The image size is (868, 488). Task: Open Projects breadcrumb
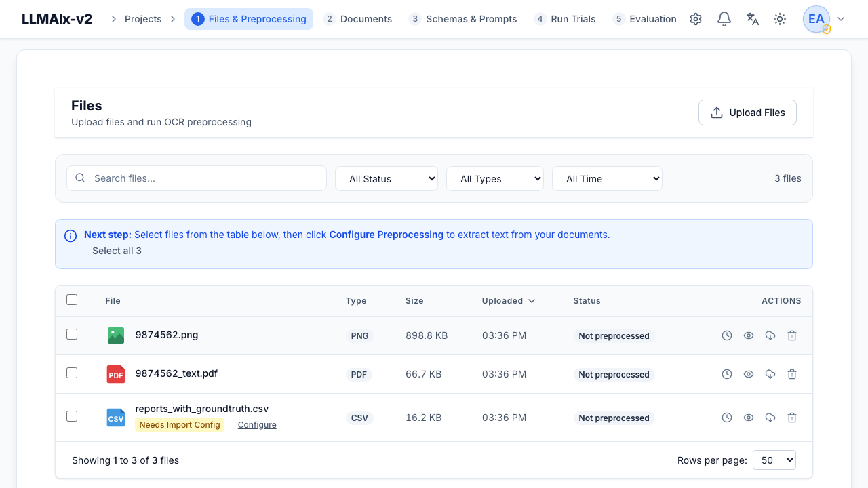point(143,19)
